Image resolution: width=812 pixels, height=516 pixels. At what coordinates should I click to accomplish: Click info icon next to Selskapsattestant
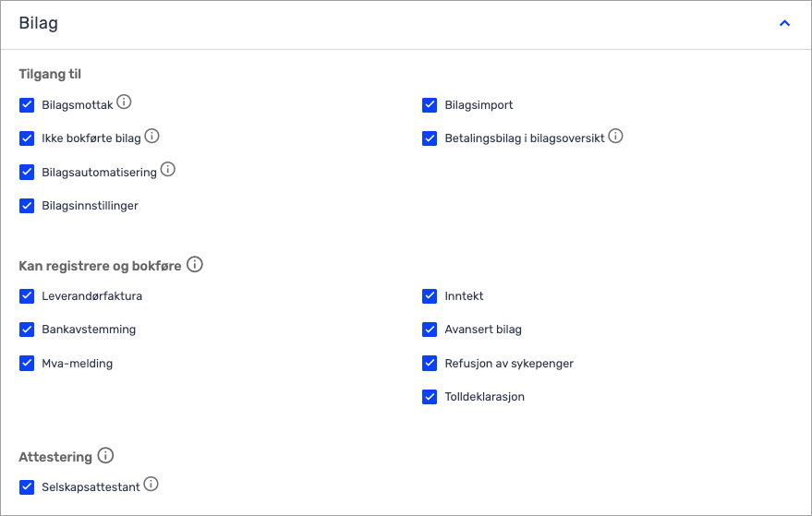point(151,484)
